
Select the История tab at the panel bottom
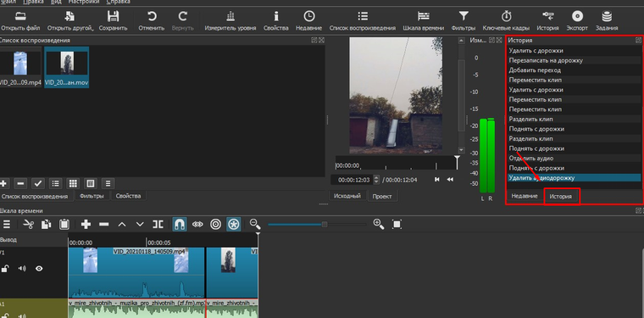click(561, 197)
